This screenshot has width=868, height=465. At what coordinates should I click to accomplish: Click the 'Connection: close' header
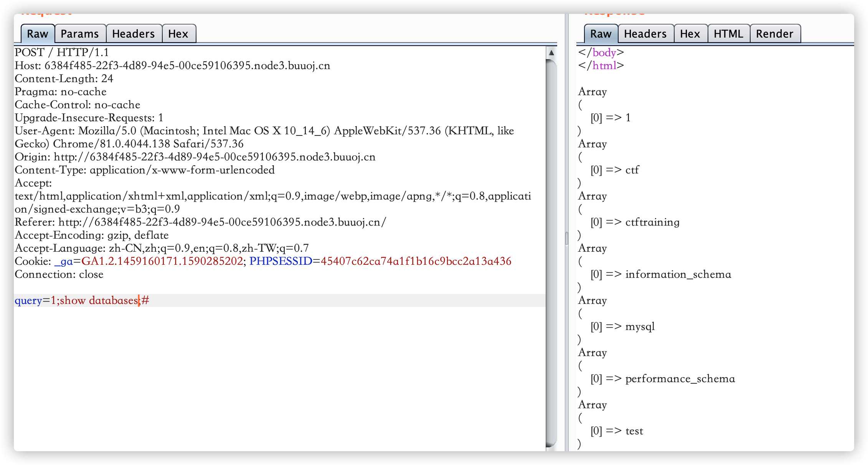coord(59,274)
